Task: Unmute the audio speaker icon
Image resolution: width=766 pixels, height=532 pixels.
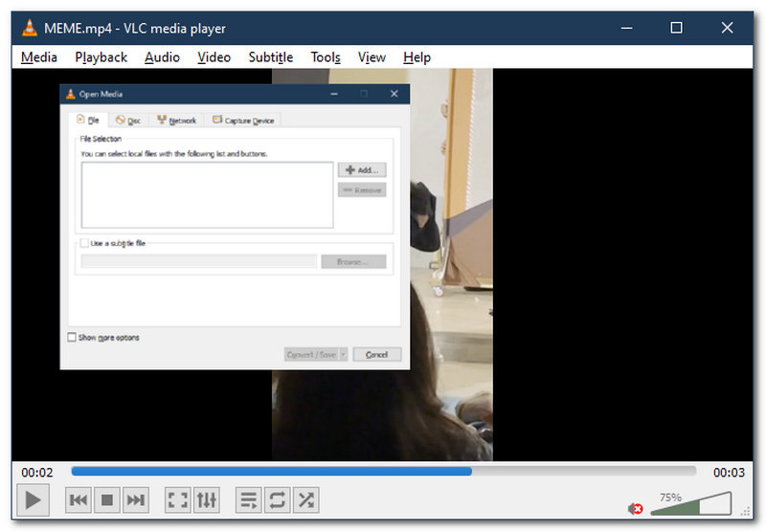Action: [x=635, y=508]
